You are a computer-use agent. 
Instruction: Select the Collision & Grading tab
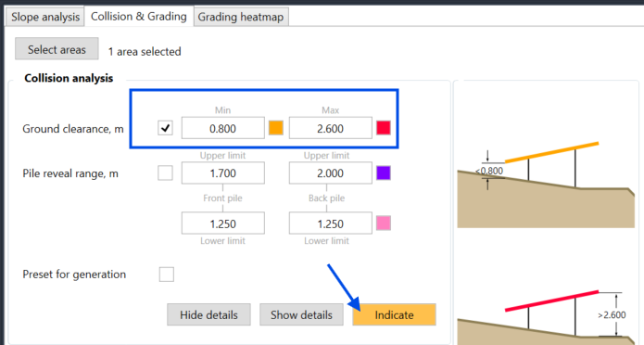point(139,17)
